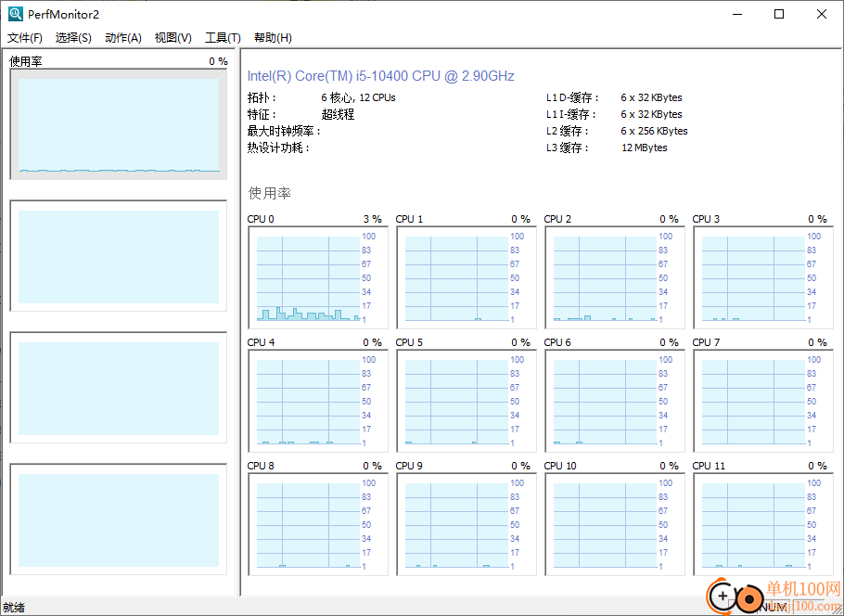The height and width of the screenshot is (616, 844).
Task: Click the CPU 6 usage graph
Action: (x=615, y=401)
